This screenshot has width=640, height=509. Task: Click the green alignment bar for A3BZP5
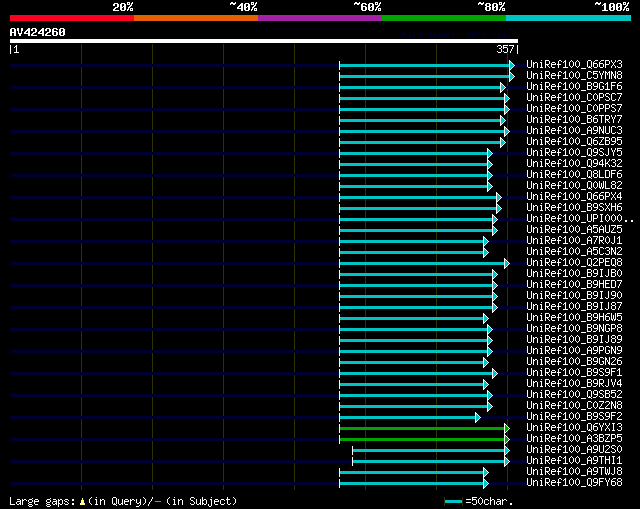tap(422, 439)
